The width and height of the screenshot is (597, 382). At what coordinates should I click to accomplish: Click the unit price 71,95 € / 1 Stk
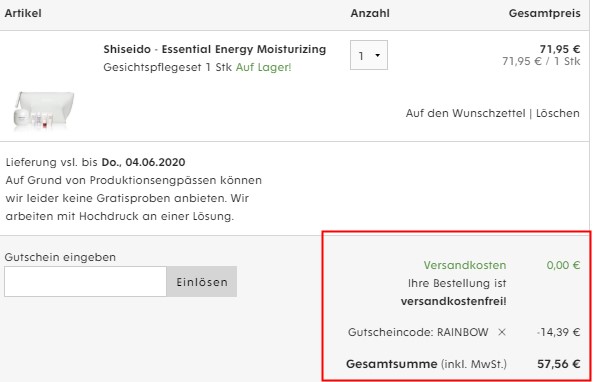click(541, 61)
